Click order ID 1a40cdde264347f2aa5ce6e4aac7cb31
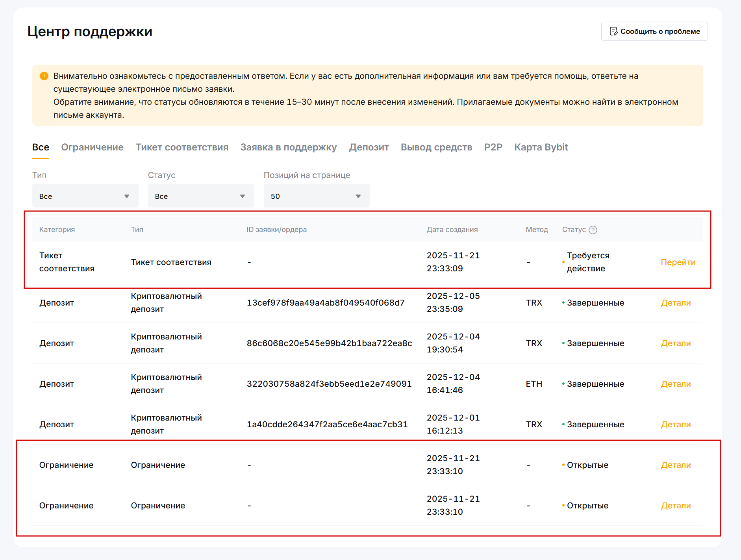Image resolution: width=741 pixels, height=560 pixels. pyautogui.click(x=327, y=425)
